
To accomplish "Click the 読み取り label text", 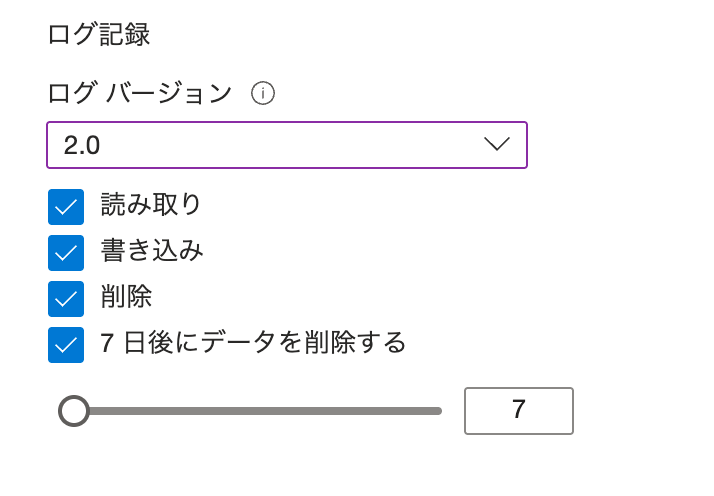I will point(152,204).
